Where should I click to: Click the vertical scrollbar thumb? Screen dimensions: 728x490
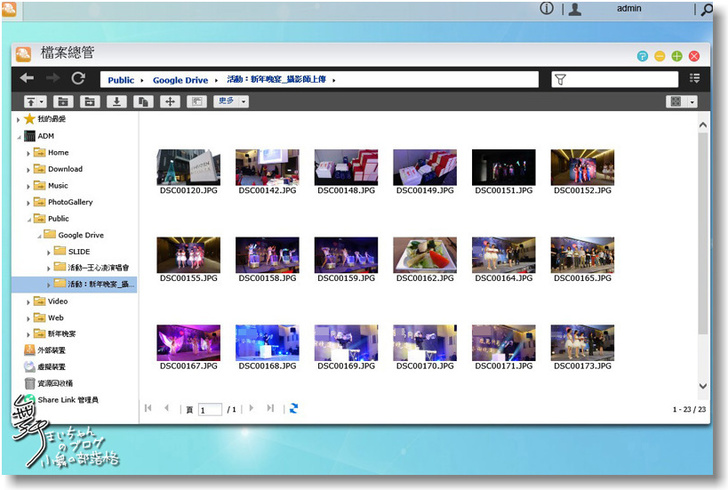click(x=703, y=233)
